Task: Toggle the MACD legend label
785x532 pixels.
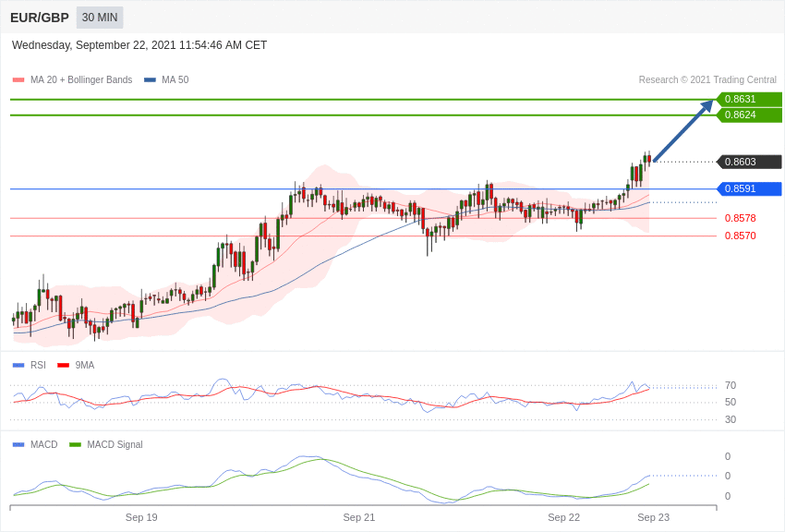Action: pos(44,444)
